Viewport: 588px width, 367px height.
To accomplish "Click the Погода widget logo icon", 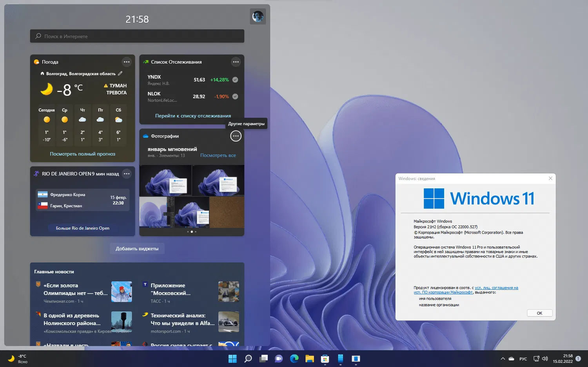I will click(x=36, y=62).
